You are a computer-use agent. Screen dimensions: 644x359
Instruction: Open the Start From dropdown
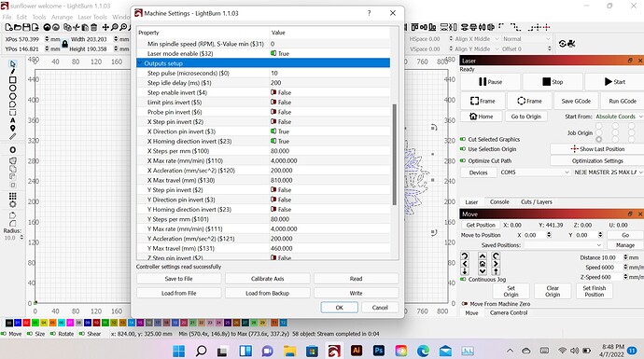620,117
